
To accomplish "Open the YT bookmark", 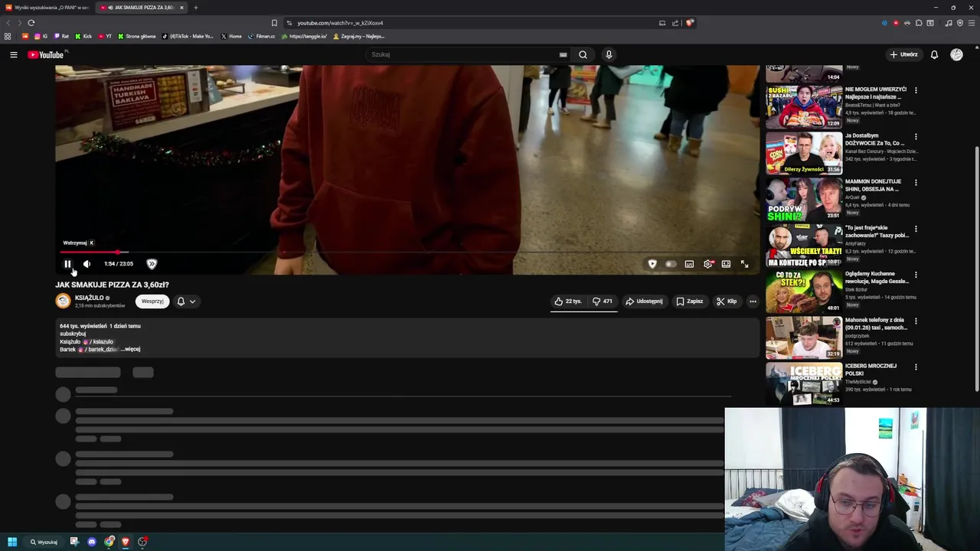I will click(x=106, y=36).
